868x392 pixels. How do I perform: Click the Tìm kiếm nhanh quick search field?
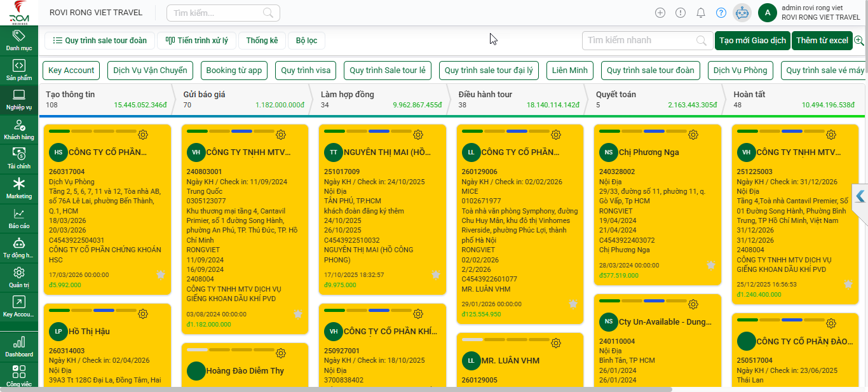(x=647, y=41)
